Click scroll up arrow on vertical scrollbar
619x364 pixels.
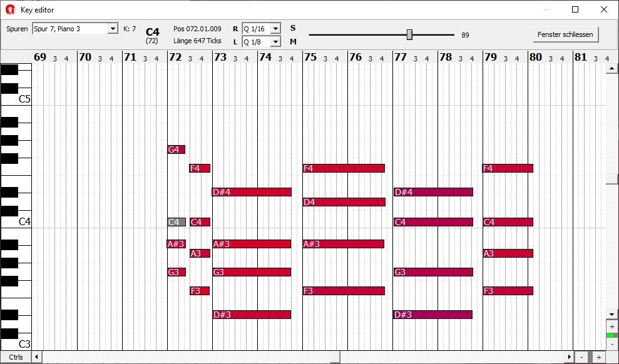[611, 69]
